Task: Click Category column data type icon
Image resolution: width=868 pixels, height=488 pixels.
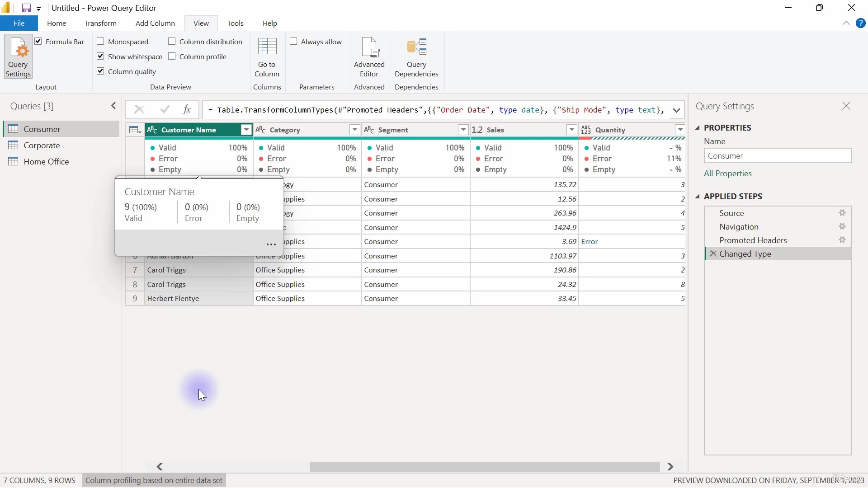Action: click(x=261, y=130)
